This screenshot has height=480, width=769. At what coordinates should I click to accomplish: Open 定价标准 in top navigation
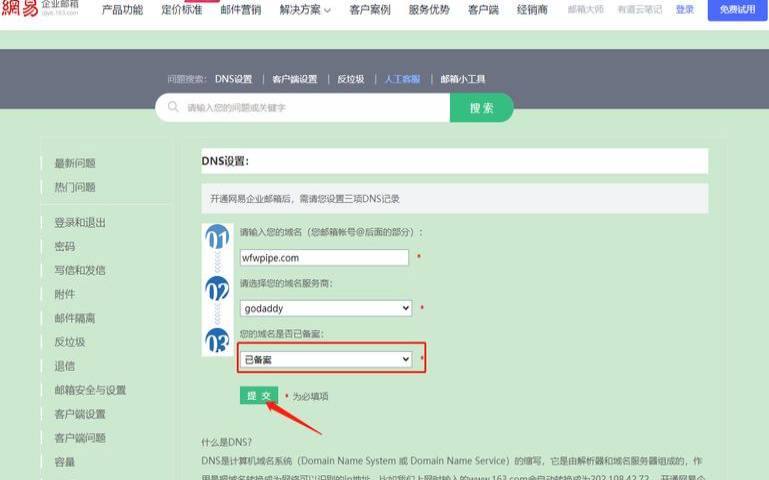point(181,9)
